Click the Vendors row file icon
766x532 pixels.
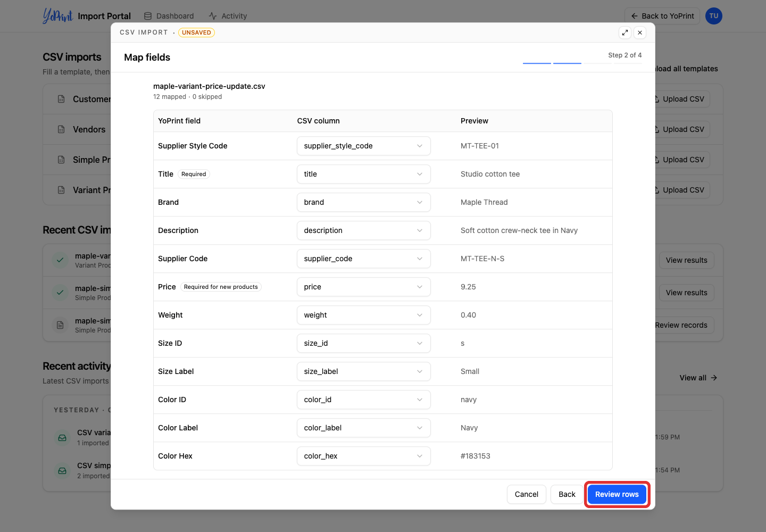tap(61, 129)
